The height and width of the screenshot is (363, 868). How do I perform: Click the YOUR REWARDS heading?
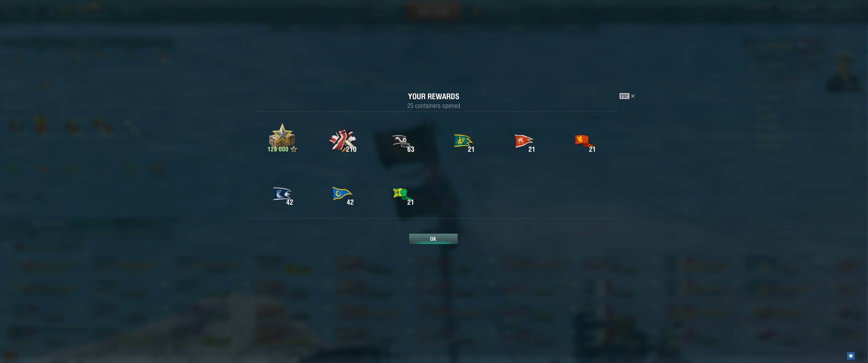(433, 97)
